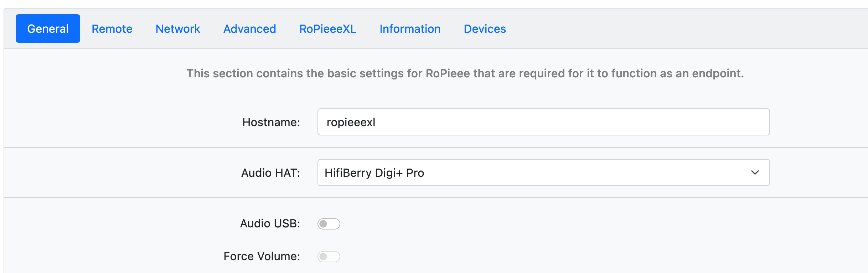868x273 pixels.
Task: Open the Audio HAT dropdown
Action: coord(543,172)
